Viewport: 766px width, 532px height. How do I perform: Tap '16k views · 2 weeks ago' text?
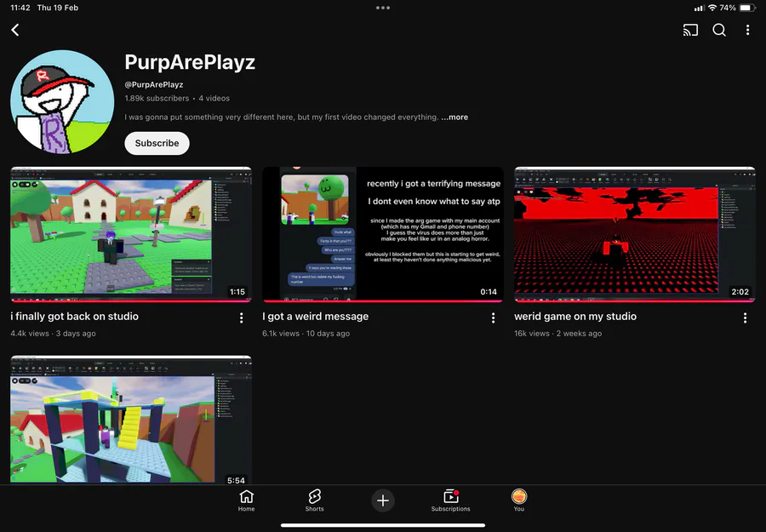tap(557, 333)
